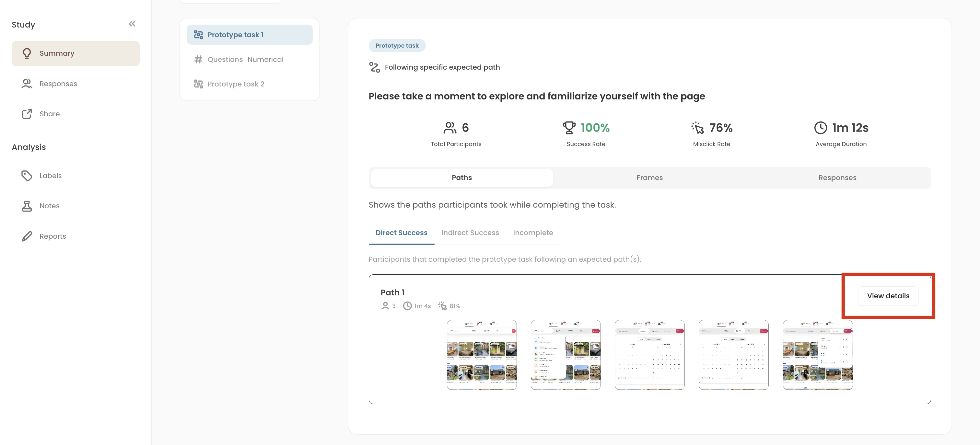This screenshot has height=445, width=980.
Task: Open the Reports analysis page
Action: tap(75, 236)
